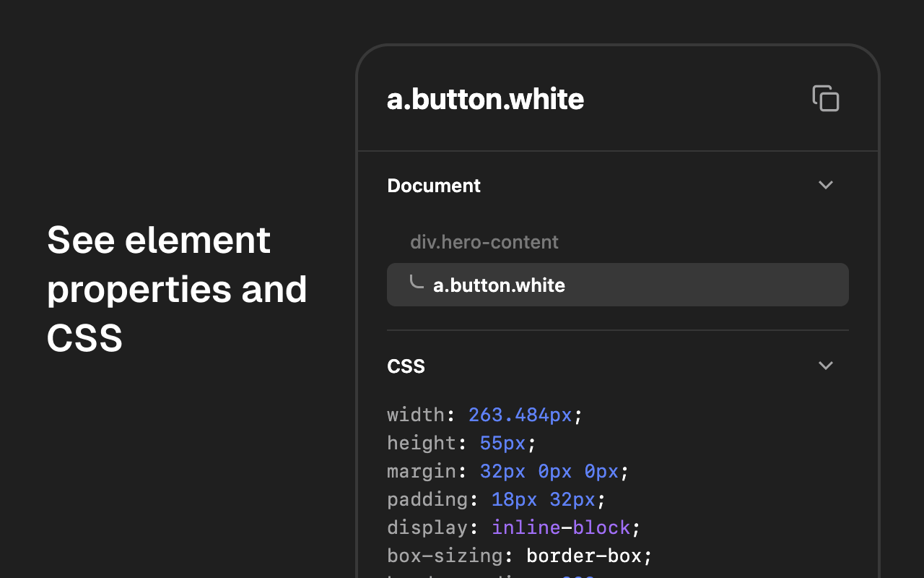Click the copy icon in the panel header

coord(826,98)
